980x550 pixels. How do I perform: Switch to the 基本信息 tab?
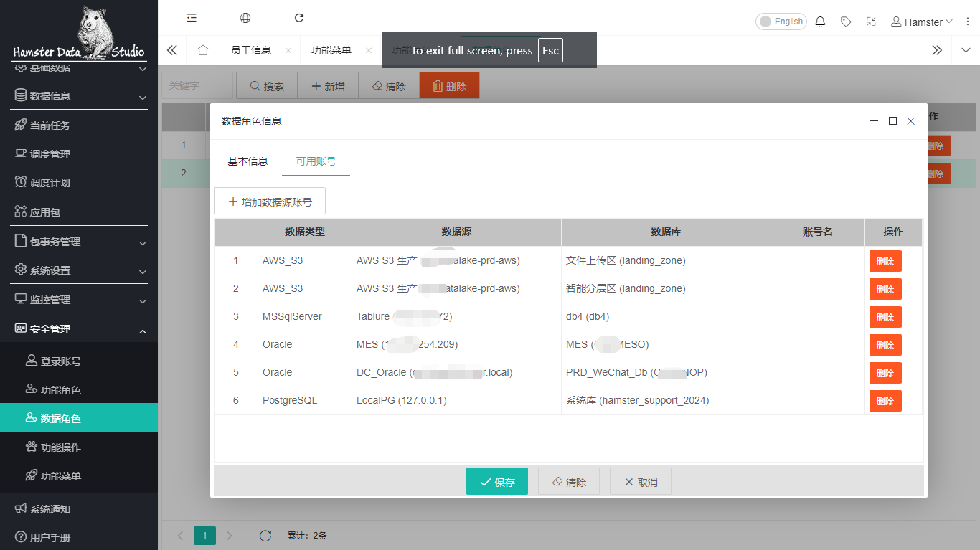click(x=248, y=161)
